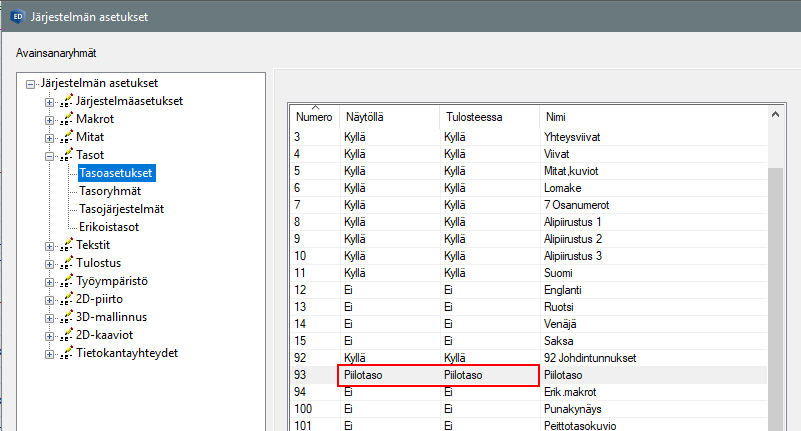Click the 3D-mallinnus node icon
This screenshot has width=801, height=431.
pyautogui.click(x=67, y=317)
